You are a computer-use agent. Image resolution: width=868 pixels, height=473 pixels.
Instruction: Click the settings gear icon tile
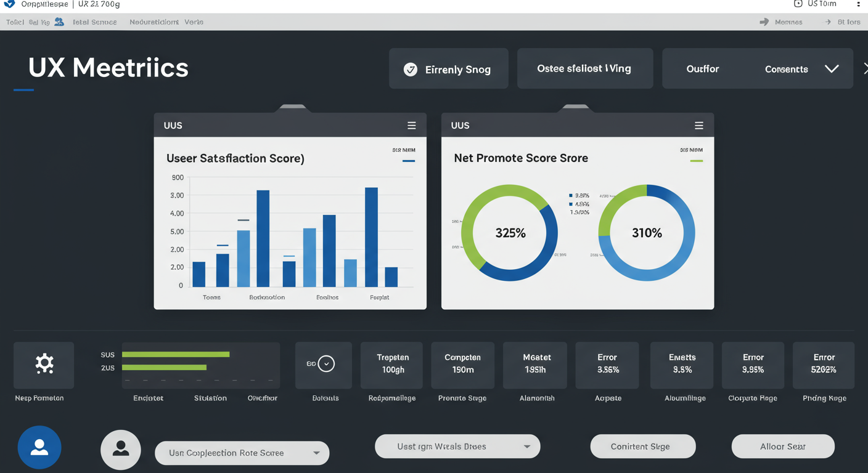point(44,365)
